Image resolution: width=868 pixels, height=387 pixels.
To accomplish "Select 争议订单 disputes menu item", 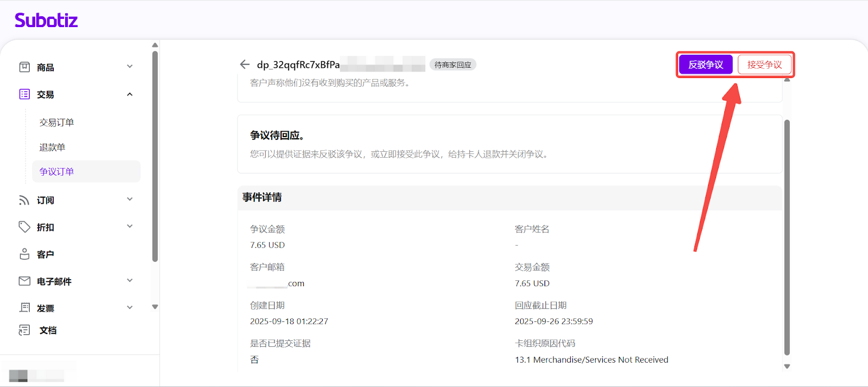I will tap(56, 172).
